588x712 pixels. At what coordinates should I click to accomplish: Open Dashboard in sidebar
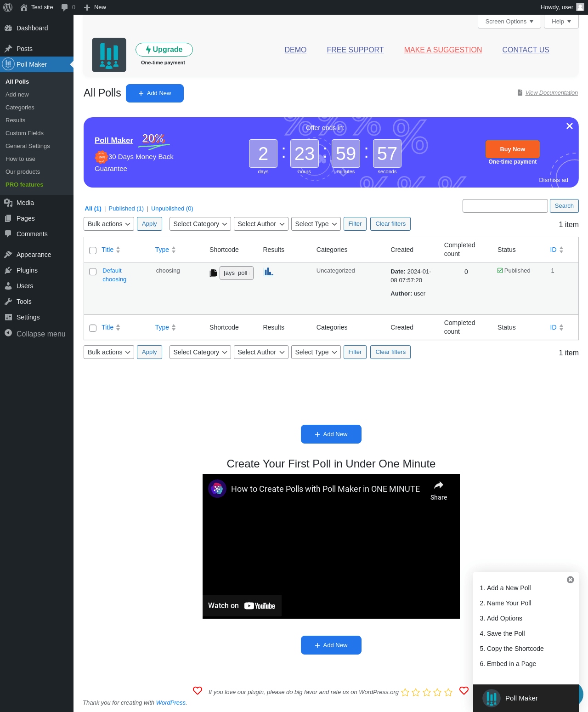click(x=37, y=28)
